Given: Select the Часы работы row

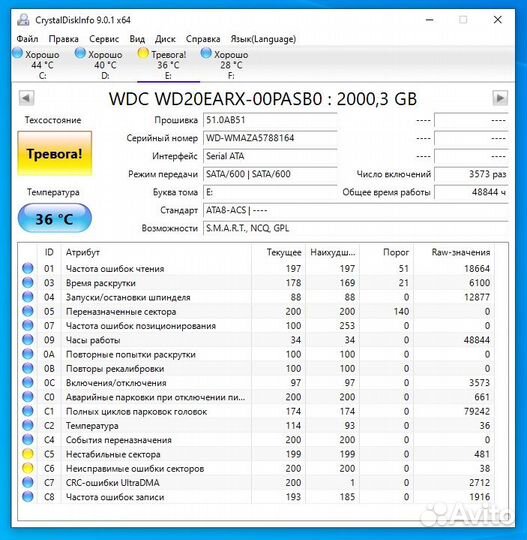Looking at the screenshot, I should pyautogui.click(x=257, y=340).
